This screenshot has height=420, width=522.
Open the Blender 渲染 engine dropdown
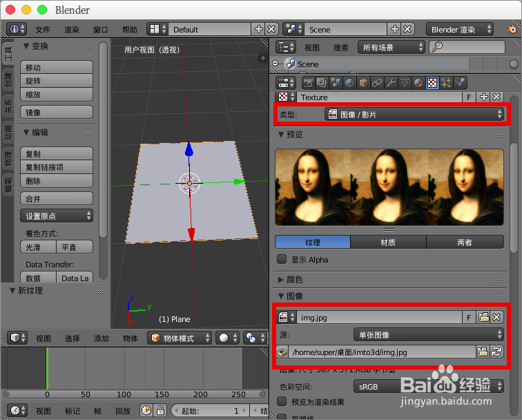(460, 29)
